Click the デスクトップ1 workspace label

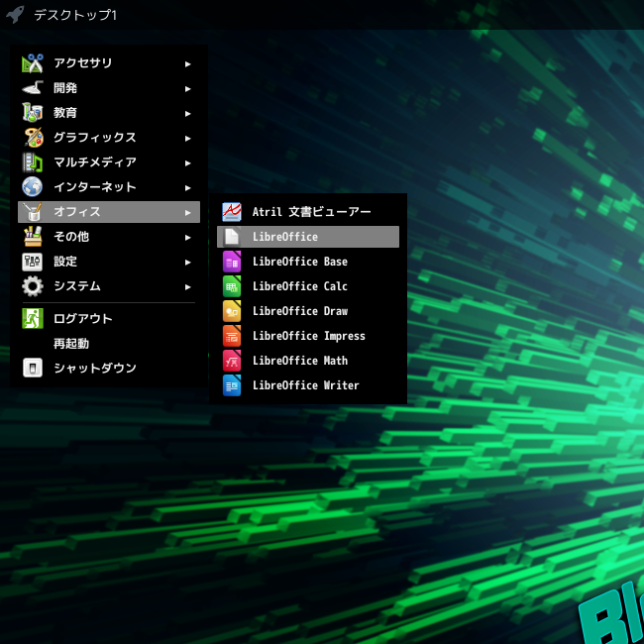(75, 15)
